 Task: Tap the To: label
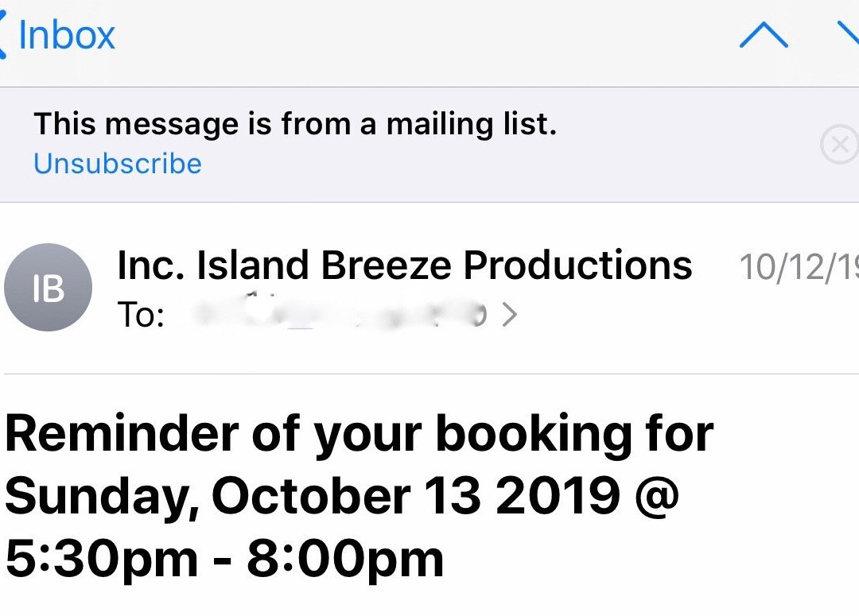coord(141,315)
